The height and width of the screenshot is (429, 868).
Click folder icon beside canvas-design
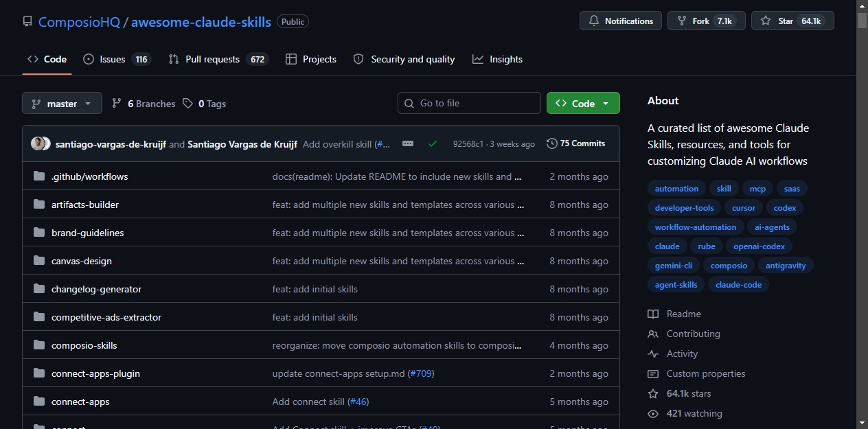click(x=39, y=261)
